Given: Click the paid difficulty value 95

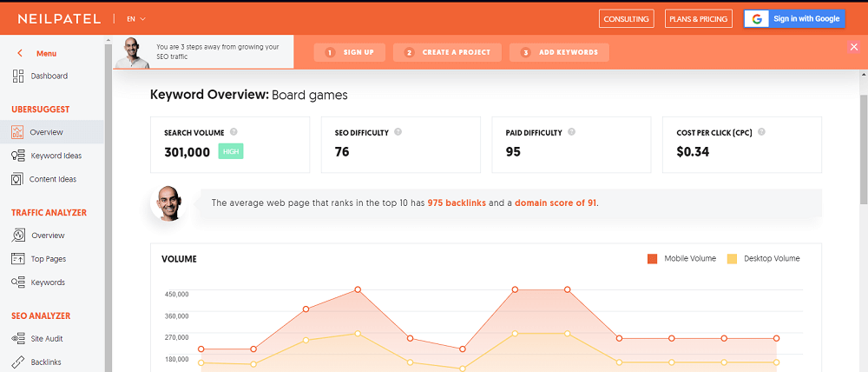Looking at the screenshot, I should coord(513,151).
